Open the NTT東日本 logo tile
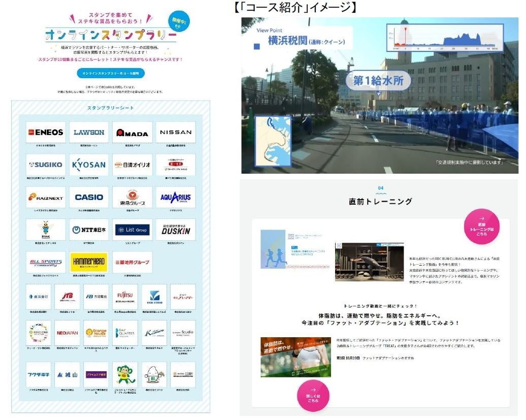 tap(89, 230)
